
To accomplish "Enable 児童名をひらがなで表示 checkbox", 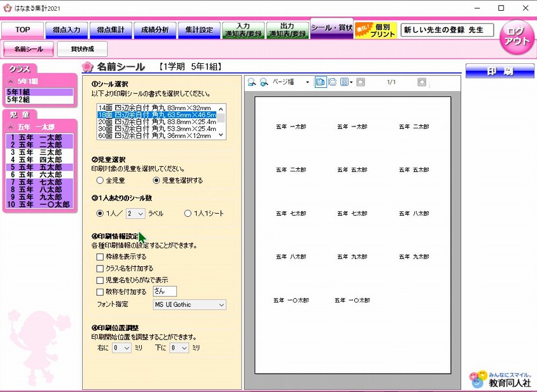I will [100, 280].
